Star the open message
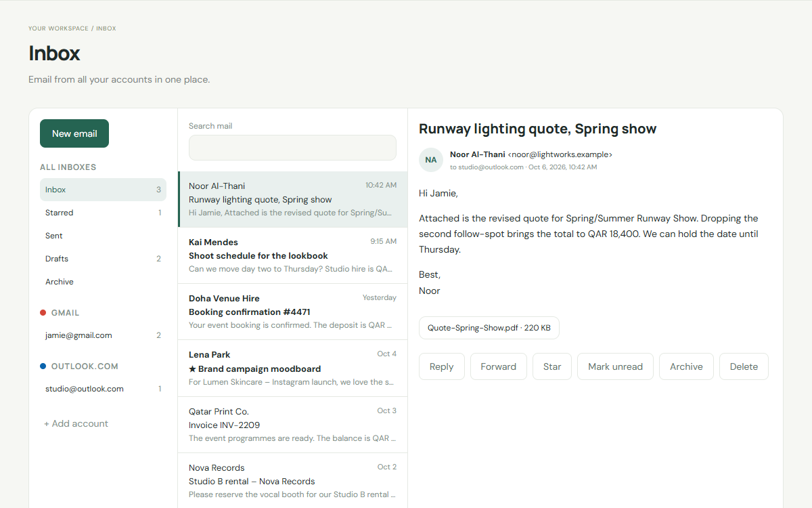 [552, 366]
